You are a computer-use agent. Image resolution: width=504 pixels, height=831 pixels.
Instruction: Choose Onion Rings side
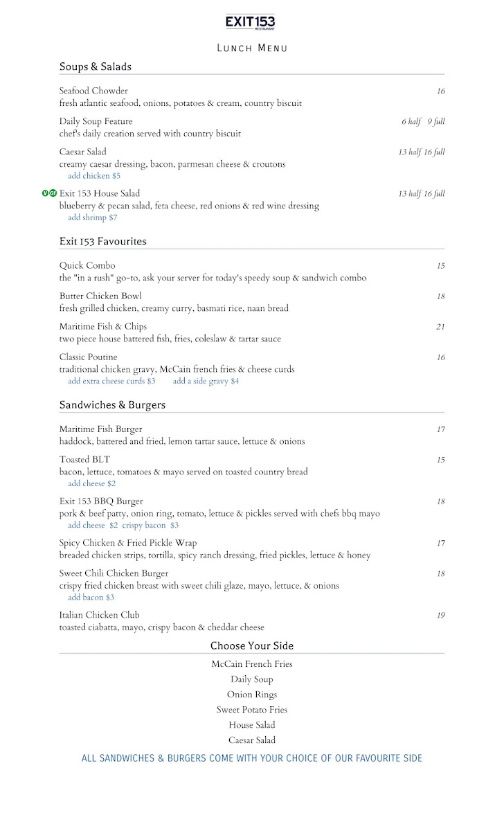(x=252, y=695)
